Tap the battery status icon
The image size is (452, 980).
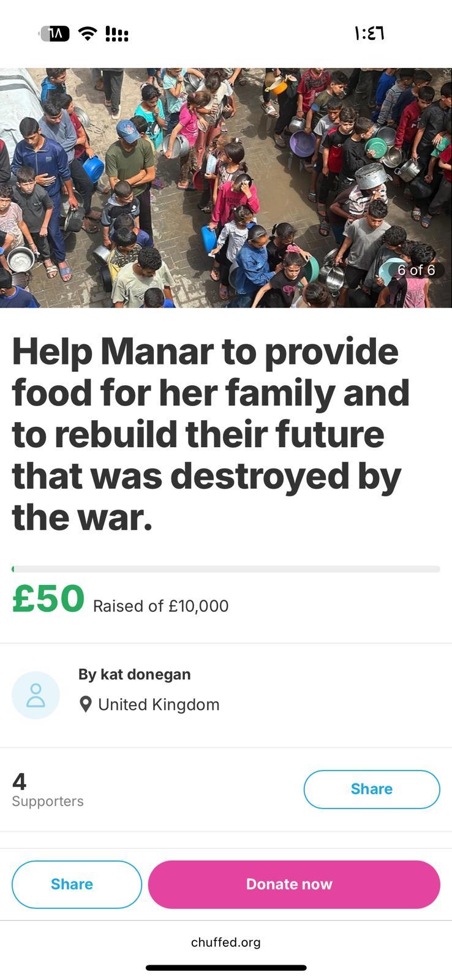pos(55,34)
